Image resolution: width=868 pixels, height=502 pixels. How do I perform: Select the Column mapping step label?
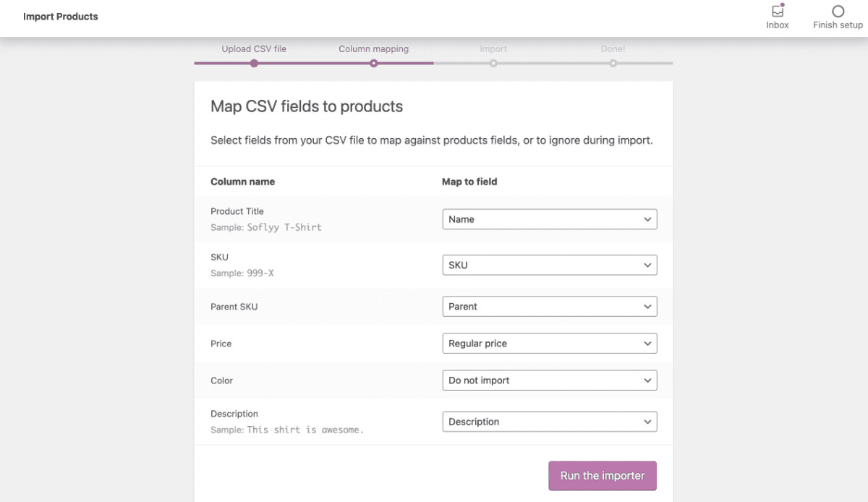point(373,49)
